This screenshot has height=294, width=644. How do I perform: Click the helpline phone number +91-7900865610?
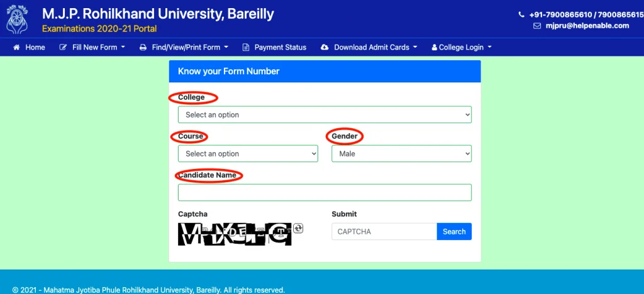point(560,14)
